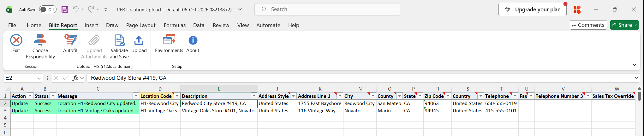
Task: Switch to the Review tab
Action: 221,25
